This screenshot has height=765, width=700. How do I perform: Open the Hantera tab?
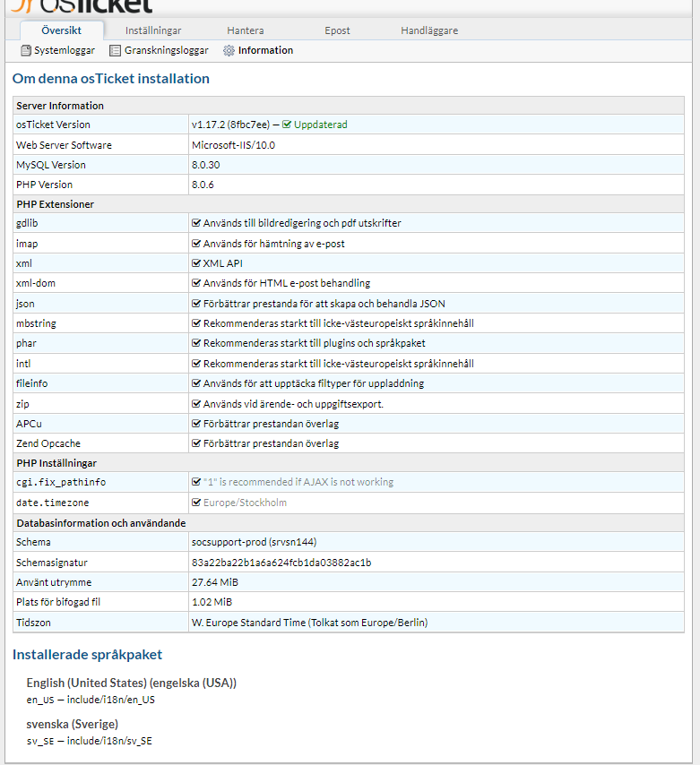245,30
